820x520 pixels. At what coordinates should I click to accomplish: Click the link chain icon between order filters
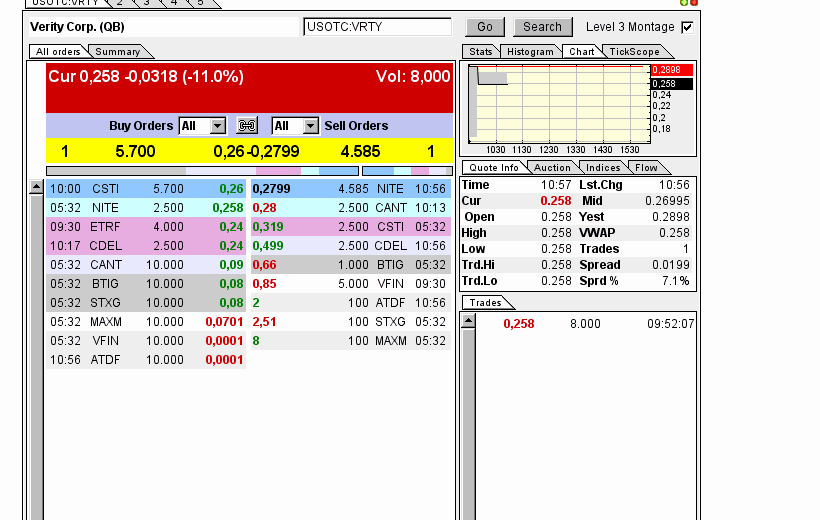[247, 126]
